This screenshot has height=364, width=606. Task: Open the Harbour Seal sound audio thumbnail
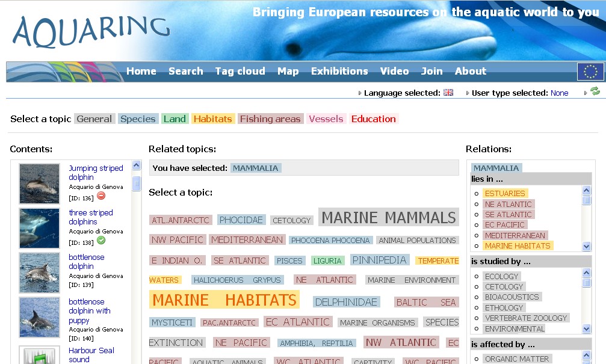(40, 355)
